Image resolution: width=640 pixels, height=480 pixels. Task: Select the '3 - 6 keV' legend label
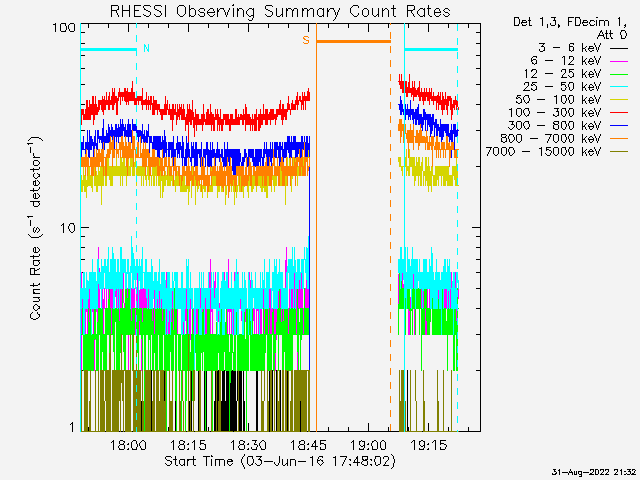(570, 48)
